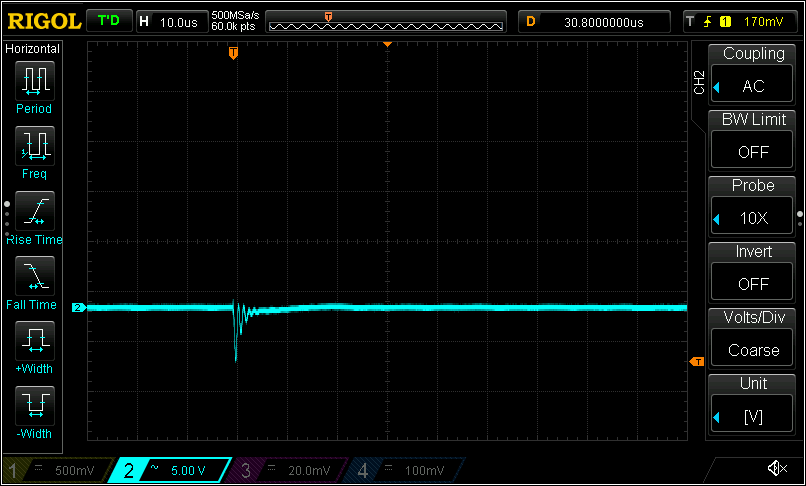This screenshot has width=806, height=486.
Task: Click the vertical CH2 menu label
Action: coord(699,83)
